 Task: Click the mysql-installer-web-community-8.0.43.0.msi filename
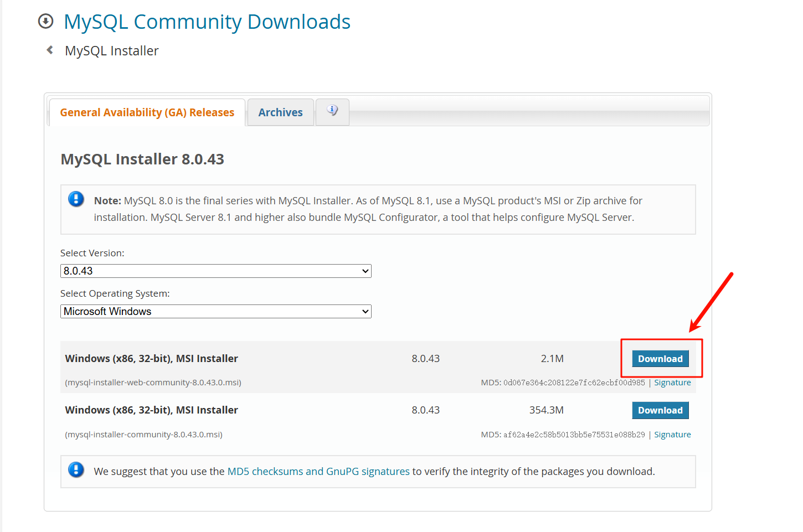click(x=153, y=383)
